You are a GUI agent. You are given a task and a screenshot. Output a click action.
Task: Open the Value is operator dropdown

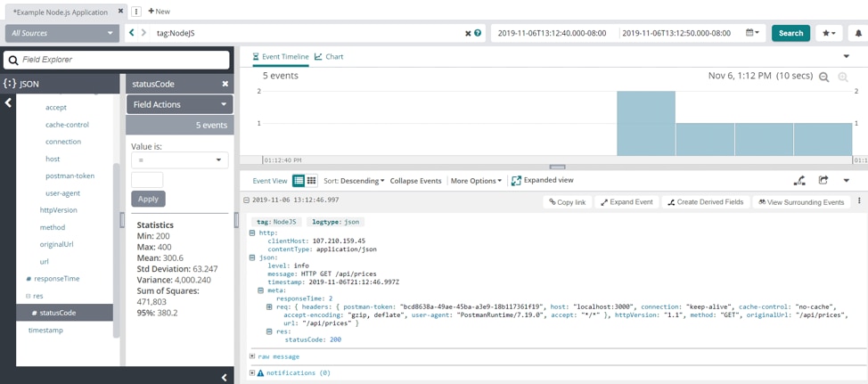click(179, 160)
